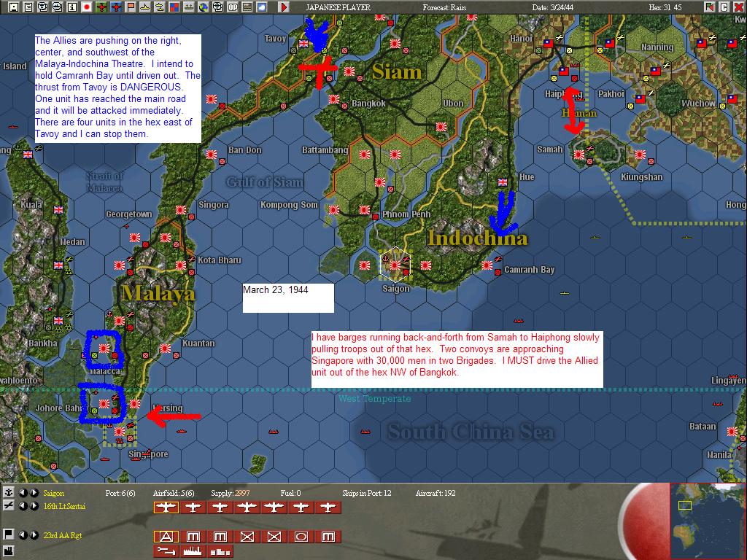Viewport: 747px width, 560px height.
Task: Click the black flag icon beside 23rd AA Rgt
Action: pyautogui.click(x=8, y=534)
